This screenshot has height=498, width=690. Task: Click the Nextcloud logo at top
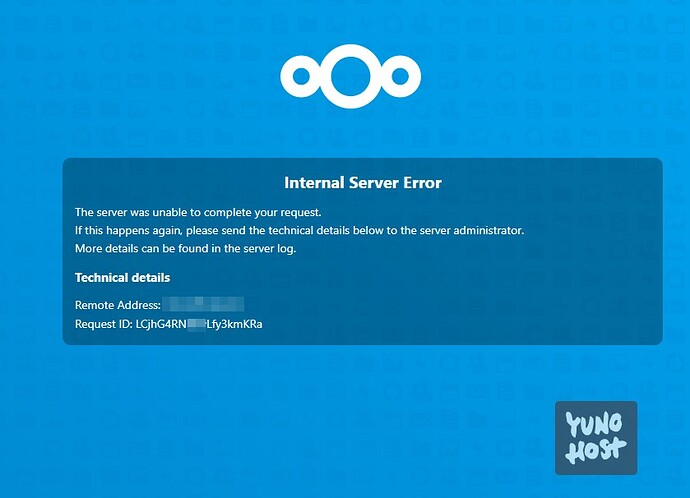pyautogui.click(x=350, y=76)
